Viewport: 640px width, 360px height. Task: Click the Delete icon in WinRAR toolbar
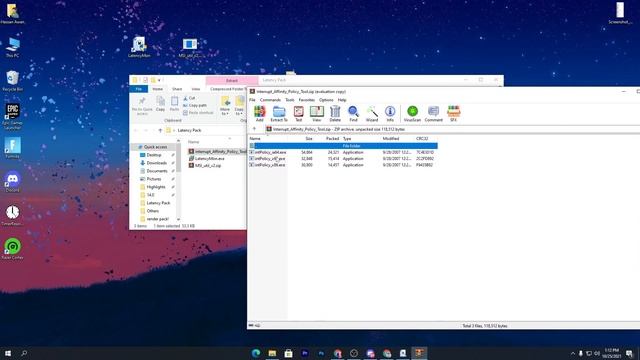[x=335, y=113]
